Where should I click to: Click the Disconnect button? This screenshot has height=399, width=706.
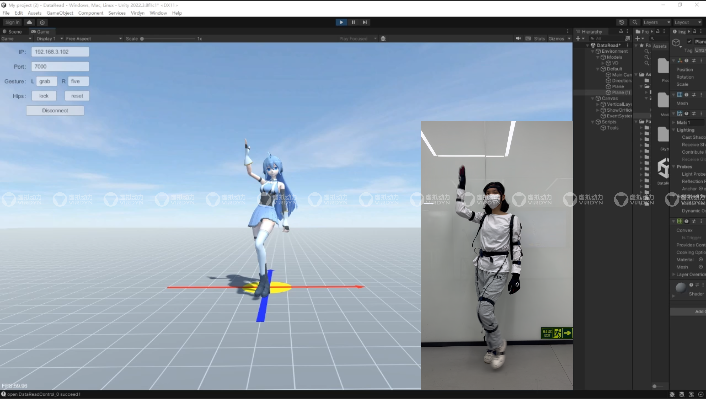click(55, 110)
